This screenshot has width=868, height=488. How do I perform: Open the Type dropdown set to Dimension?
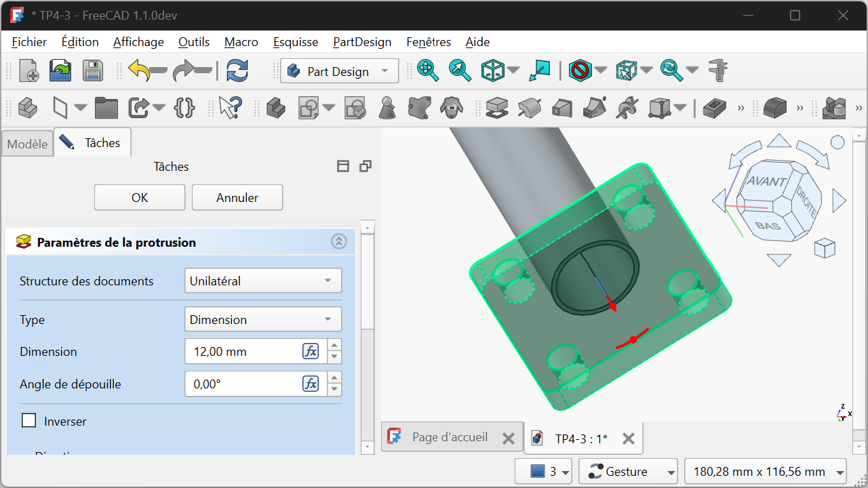click(x=262, y=319)
